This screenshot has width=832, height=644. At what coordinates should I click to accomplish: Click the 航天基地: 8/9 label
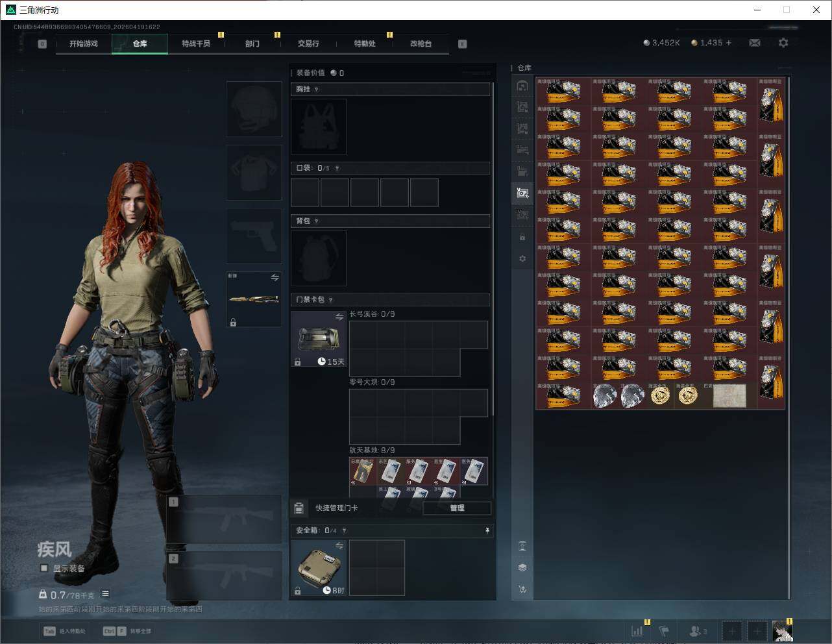point(372,451)
